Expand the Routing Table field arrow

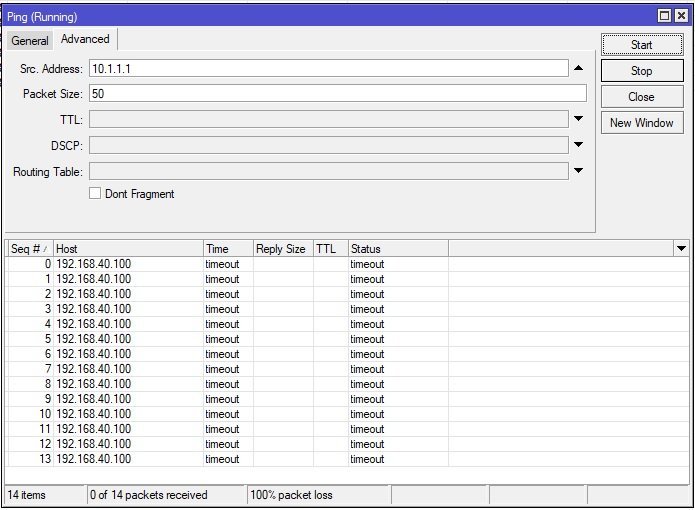[x=578, y=171]
